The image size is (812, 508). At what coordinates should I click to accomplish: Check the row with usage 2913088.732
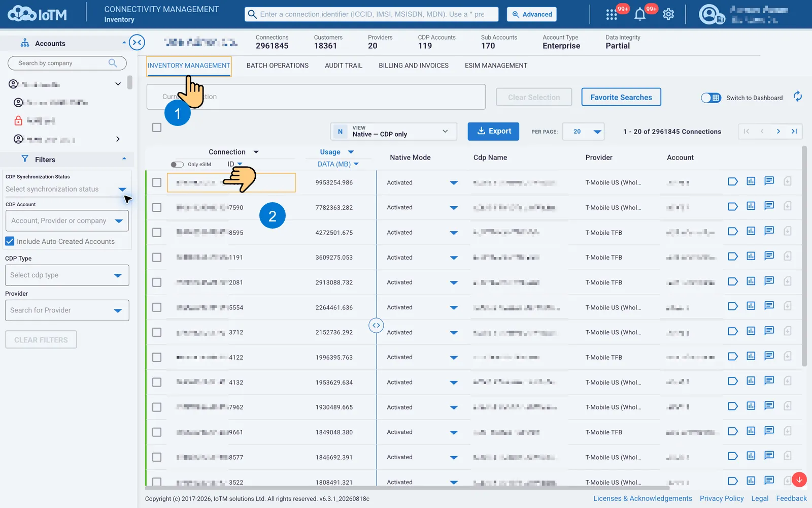157,282
